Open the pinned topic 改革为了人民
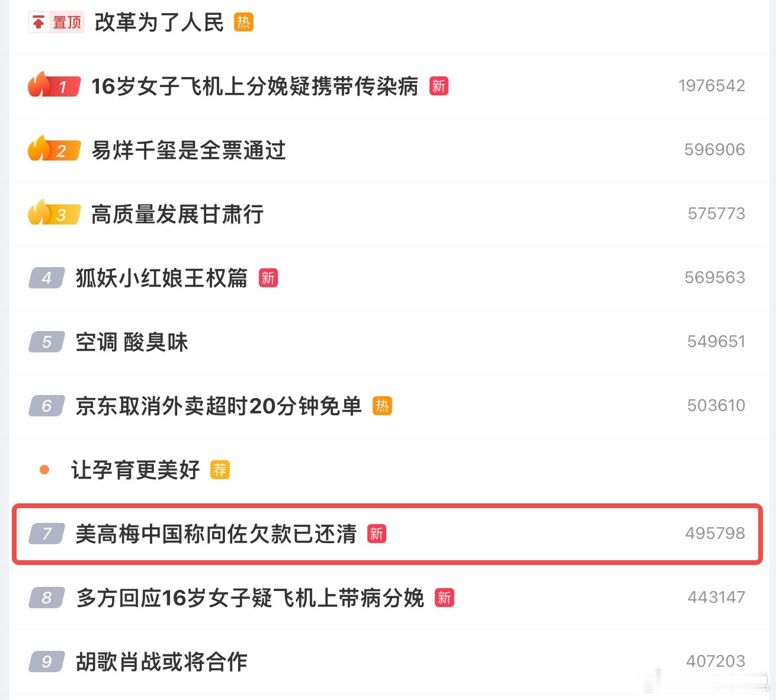Screen dimensions: 776x700 [x=159, y=23]
